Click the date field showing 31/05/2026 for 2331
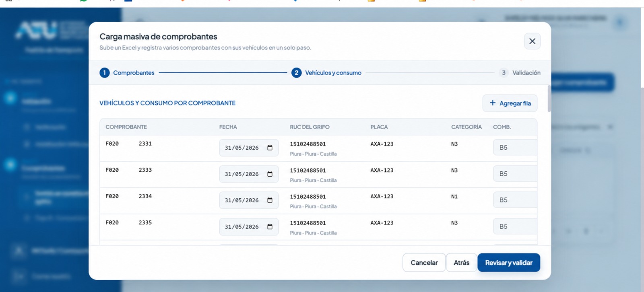Image resolution: width=644 pixels, height=292 pixels. click(249, 148)
